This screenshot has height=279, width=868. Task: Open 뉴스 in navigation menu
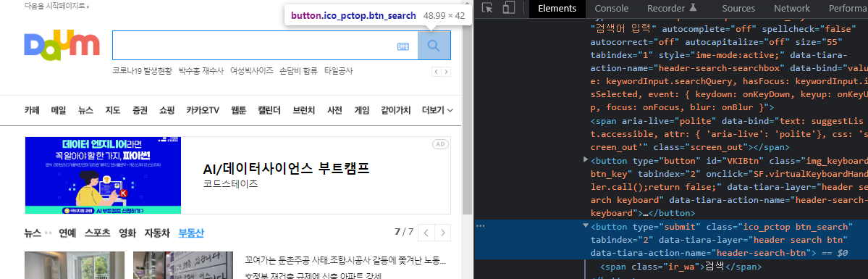pyautogui.click(x=86, y=110)
